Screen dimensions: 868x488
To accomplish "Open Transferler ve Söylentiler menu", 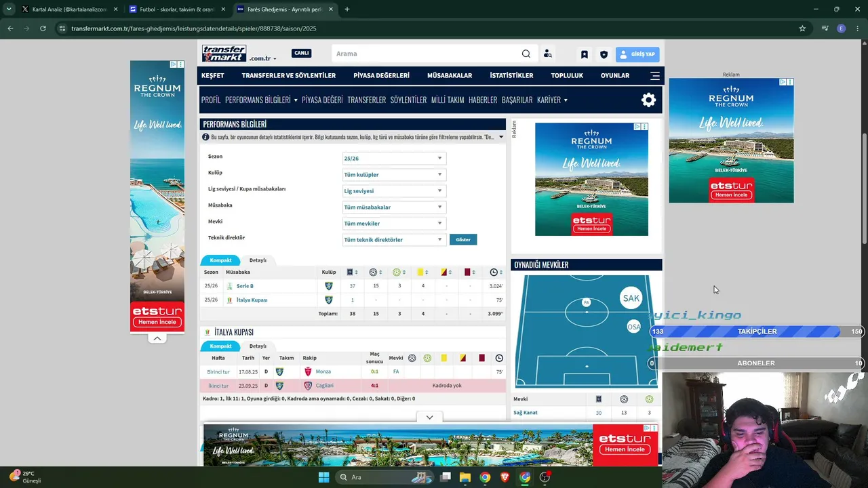I will 289,75.
